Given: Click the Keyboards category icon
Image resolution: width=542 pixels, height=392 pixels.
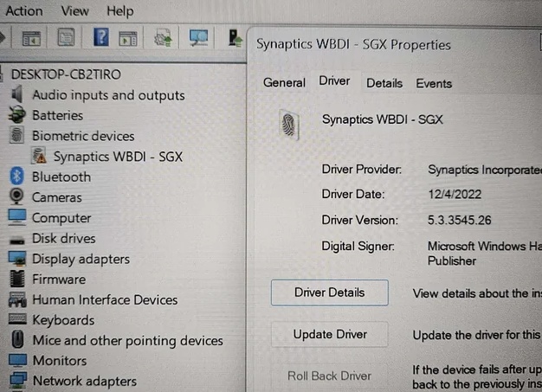Looking at the screenshot, I should pos(17,318).
